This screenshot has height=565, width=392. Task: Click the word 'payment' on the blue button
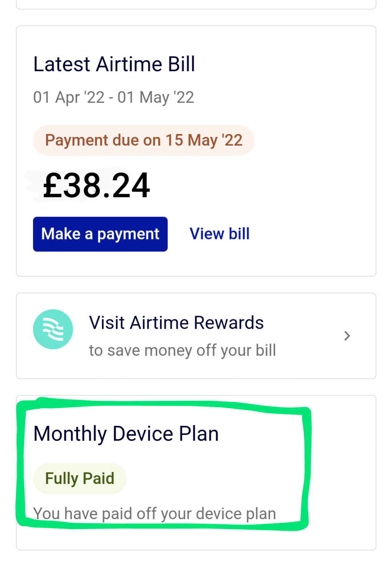[x=128, y=234]
